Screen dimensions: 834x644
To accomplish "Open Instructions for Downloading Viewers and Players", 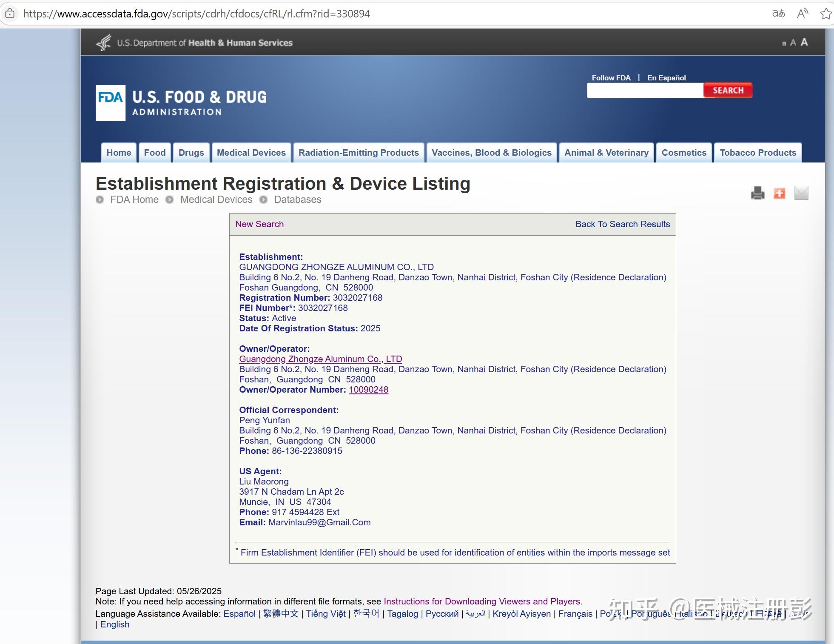I will 482,601.
